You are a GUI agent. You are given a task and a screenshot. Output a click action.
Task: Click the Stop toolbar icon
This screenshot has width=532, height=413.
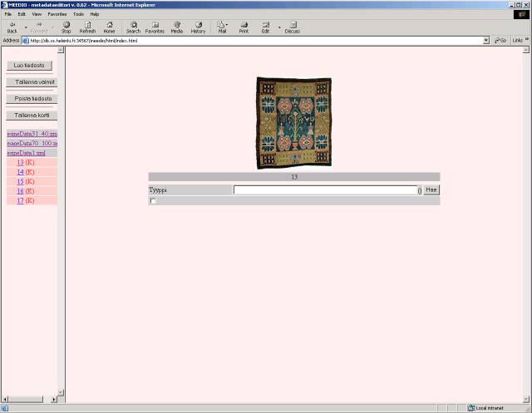coord(66,27)
